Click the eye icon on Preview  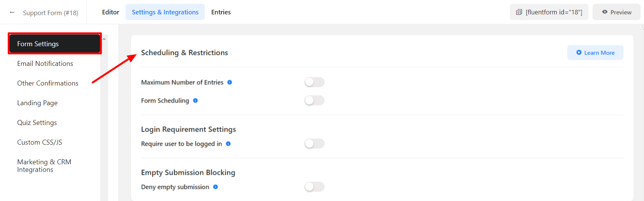[605, 12]
